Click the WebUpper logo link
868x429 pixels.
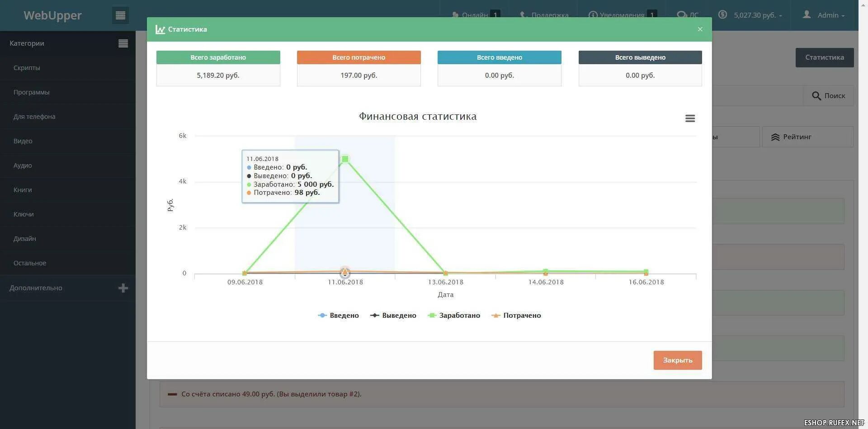click(53, 15)
